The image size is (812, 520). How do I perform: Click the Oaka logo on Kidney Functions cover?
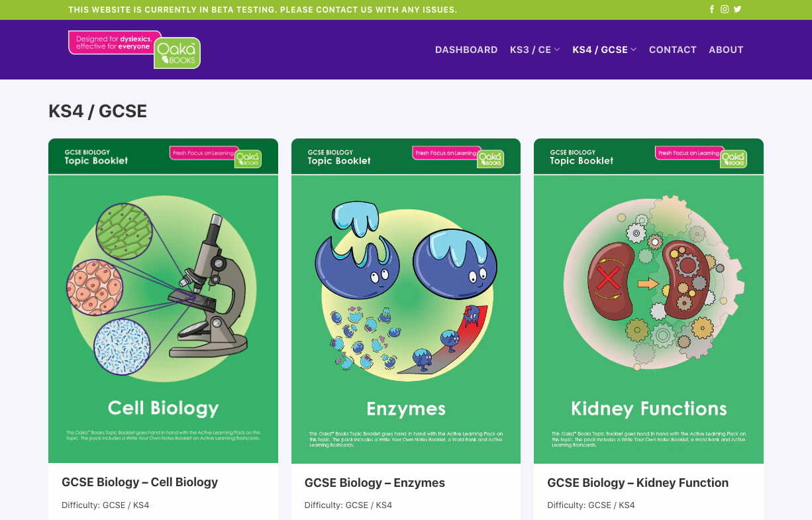point(733,159)
